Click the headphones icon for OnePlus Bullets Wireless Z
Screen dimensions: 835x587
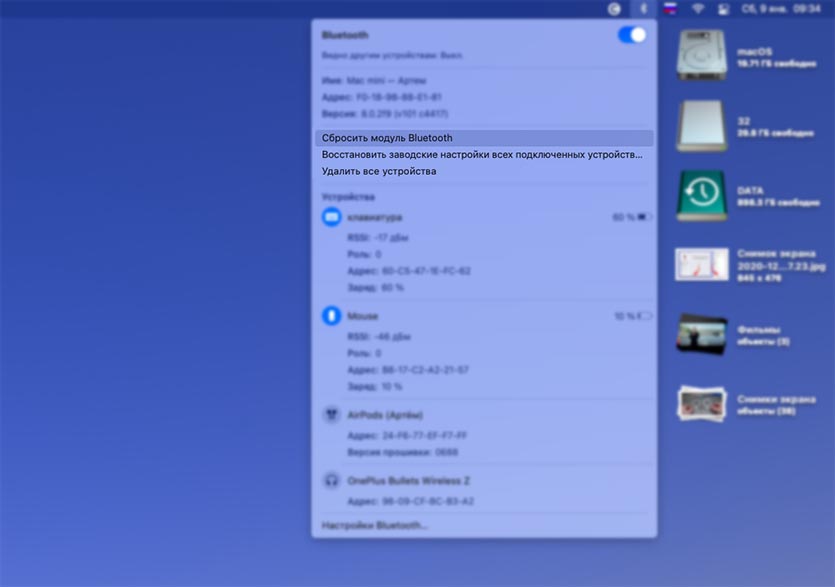pyautogui.click(x=331, y=480)
